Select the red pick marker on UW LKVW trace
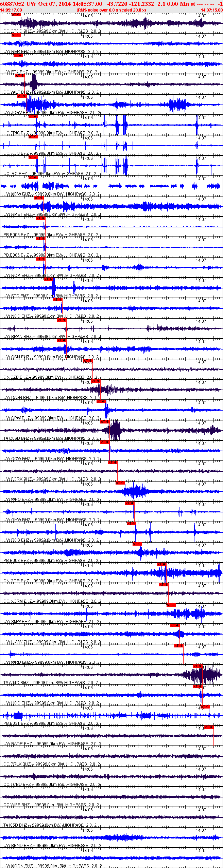Viewport: 223px width, 868px height. click(175, 625)
